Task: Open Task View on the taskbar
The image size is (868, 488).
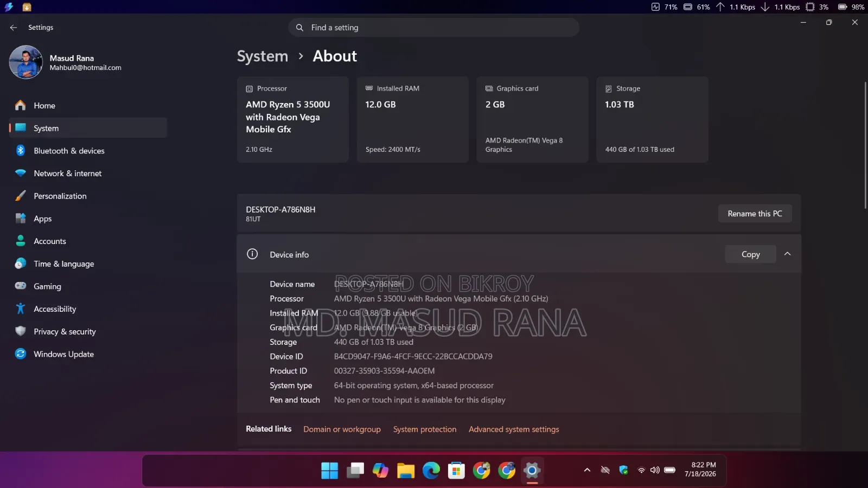Action: click(x=355, y=471)
